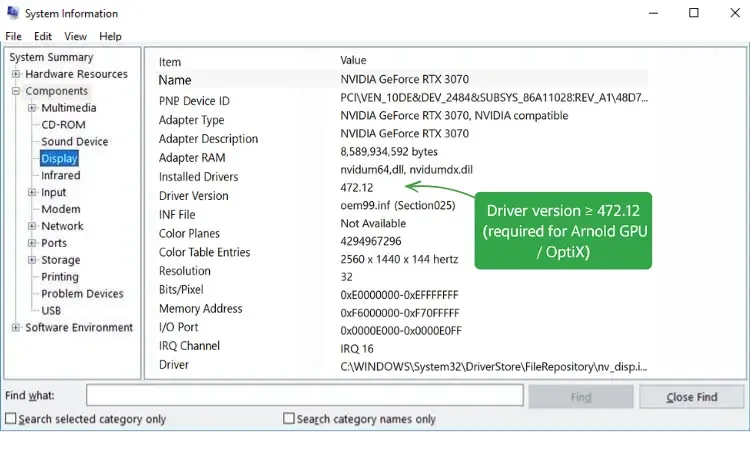Click the Memory Address row label
This screenshot has width=750, height=453.
[200, 309]
